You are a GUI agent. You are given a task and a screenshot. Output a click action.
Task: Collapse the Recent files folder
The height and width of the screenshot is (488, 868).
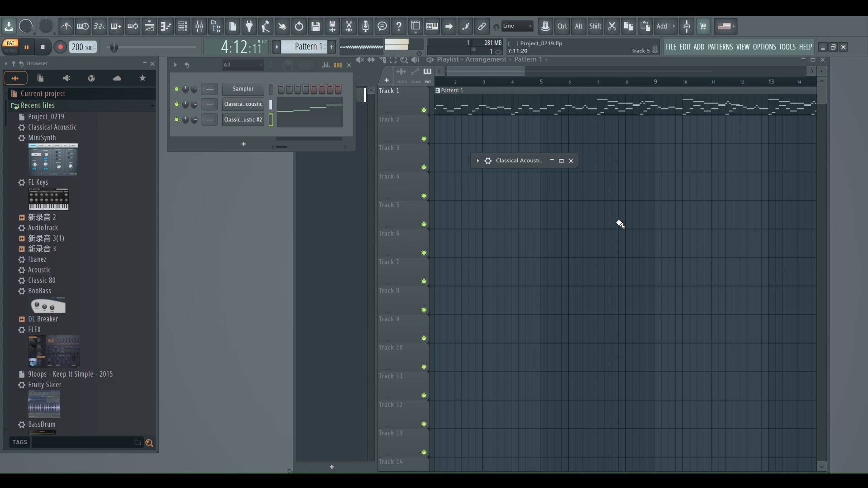pyautogui.click(x=38, y=105)
